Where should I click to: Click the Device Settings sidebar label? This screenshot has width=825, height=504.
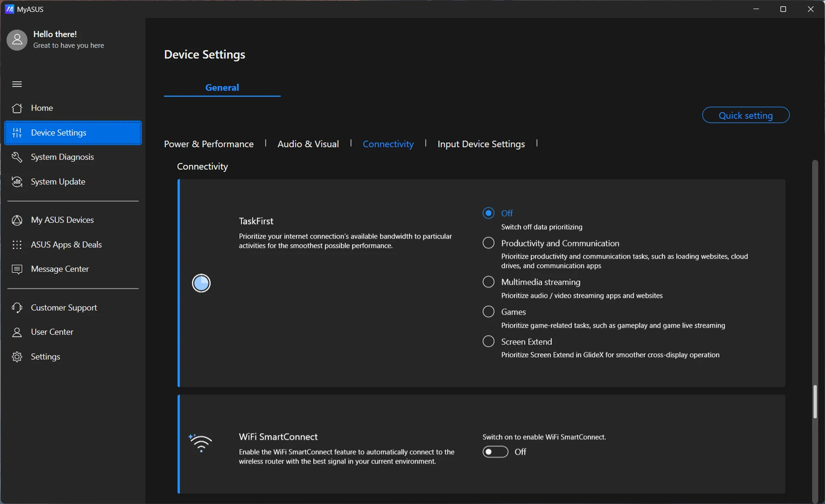tap(58, 133)
